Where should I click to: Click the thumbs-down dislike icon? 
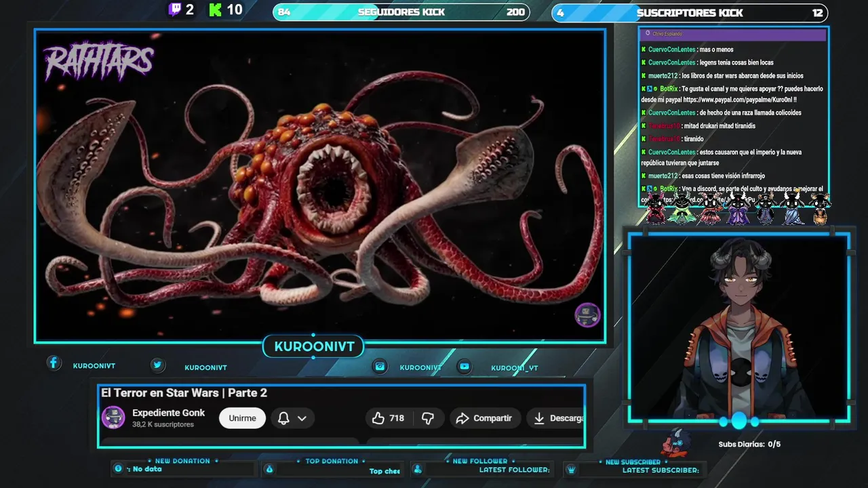point(428,418)
